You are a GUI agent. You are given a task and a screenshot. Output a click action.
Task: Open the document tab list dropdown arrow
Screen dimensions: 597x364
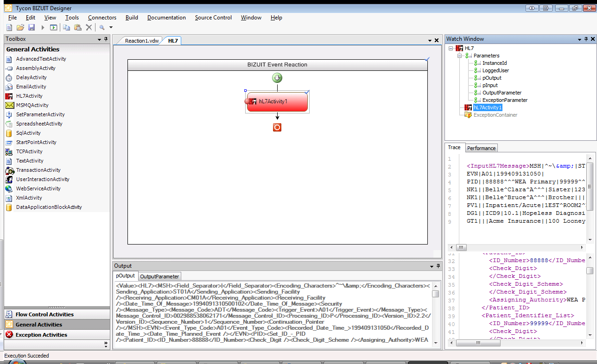pyautogui.click(x=429, y=41)
